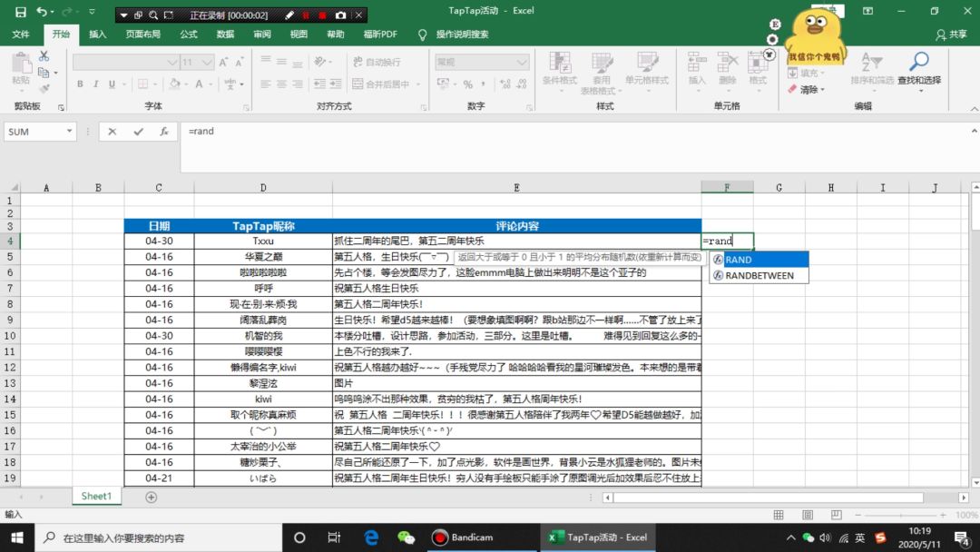The width and height of the screenshot is (980, 552).
Task: Switch to Normal view in status bar
Action: 779,515
